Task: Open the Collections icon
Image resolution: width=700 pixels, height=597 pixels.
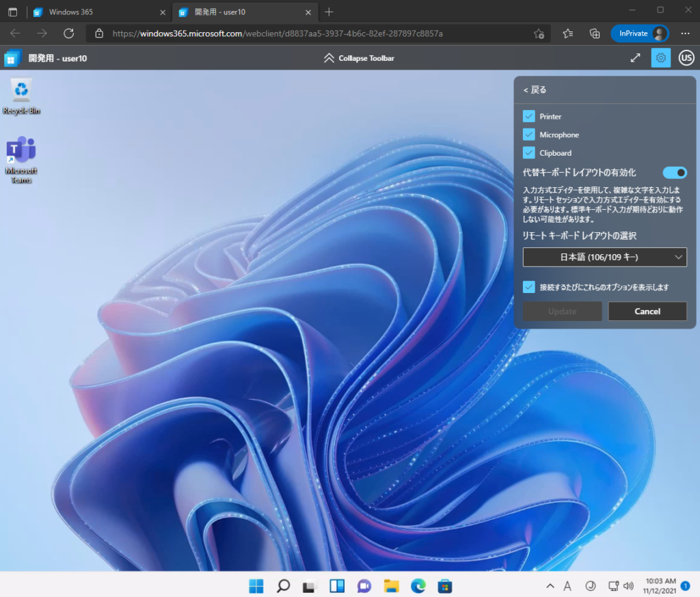Action: tap(595, 33)
